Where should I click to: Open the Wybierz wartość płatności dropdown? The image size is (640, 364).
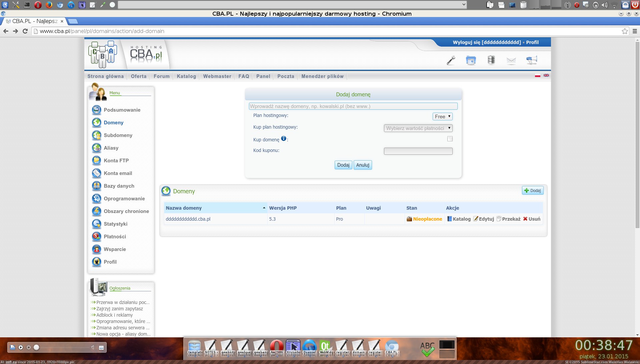tap(418, 128)
